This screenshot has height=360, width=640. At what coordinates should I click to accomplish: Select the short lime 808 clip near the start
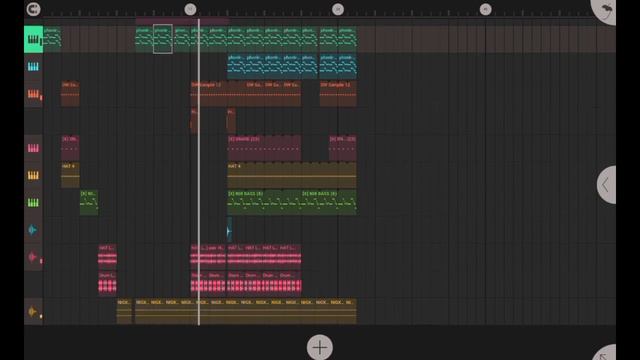coord(89,202)
